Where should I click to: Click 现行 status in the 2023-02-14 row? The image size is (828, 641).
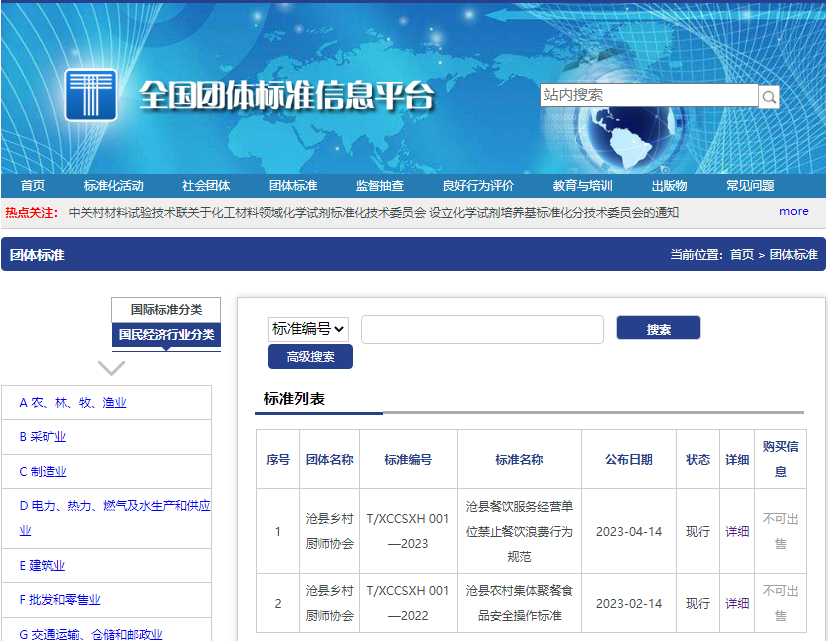click(x=698, y=604)
